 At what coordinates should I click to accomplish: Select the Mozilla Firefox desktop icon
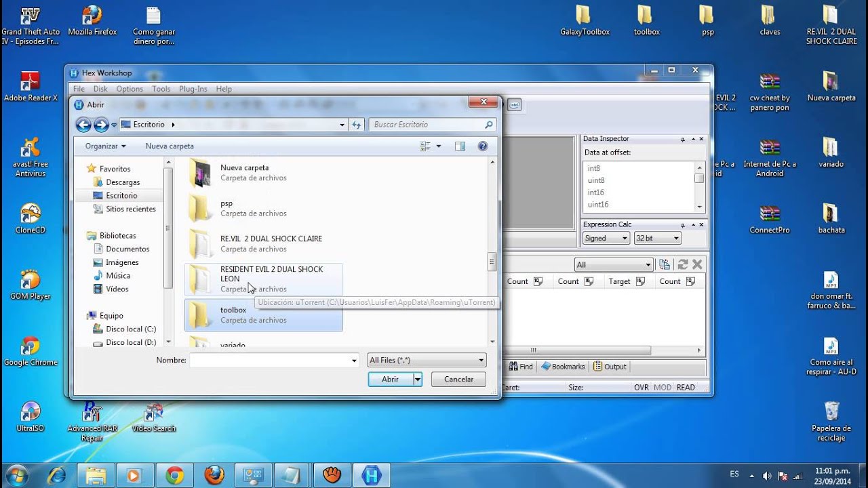coord(92,20)
